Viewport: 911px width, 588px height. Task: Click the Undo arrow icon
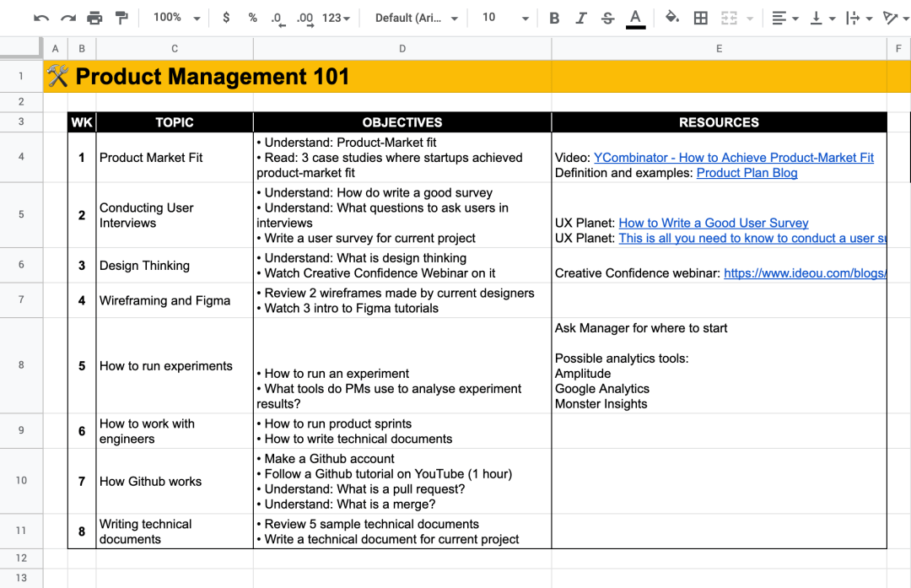(x=41, y=18)
